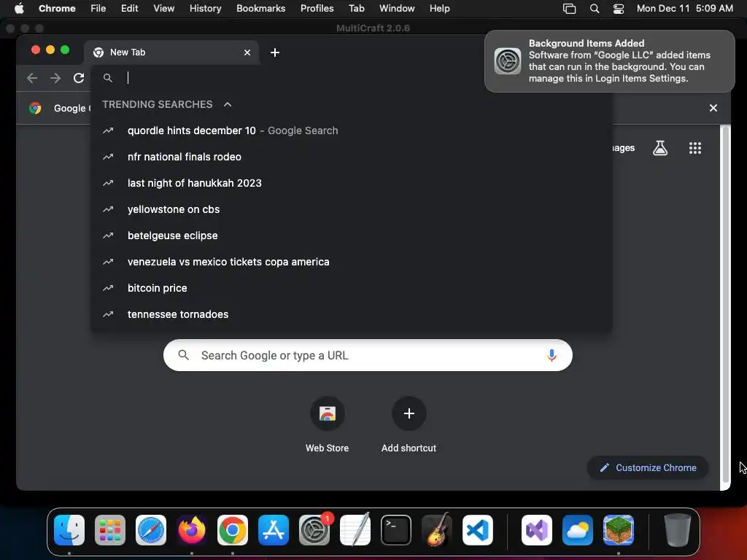This screenshot has height=560, width=747.
Task: Open Visual Studio Code from the Dock
Action: (478, 530)
